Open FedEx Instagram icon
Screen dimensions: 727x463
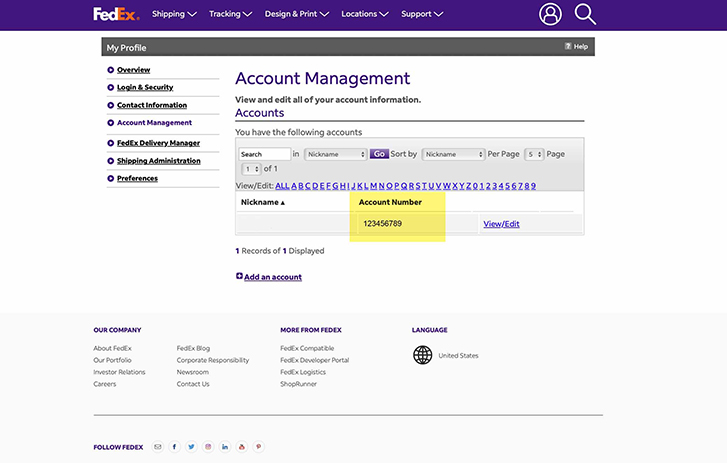coord(208,447)
